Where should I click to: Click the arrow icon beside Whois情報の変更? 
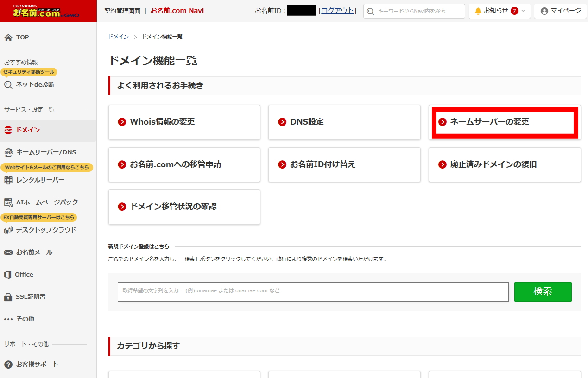[122, 122]
